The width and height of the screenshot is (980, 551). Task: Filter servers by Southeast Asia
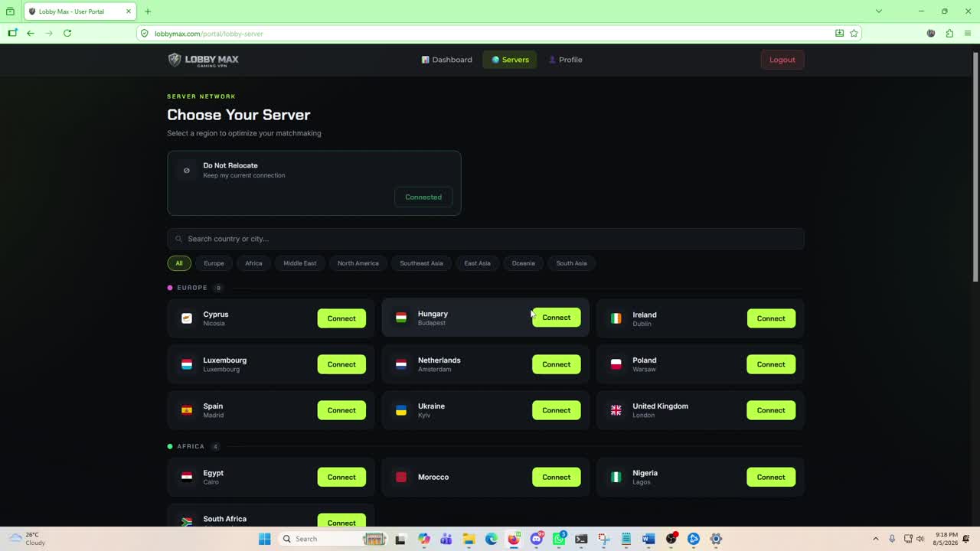[x=421, y=263]
